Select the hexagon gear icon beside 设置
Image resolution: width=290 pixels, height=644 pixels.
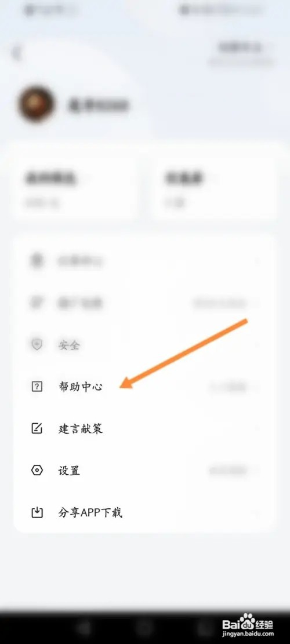pyautogui.click(x=37, y=470)
